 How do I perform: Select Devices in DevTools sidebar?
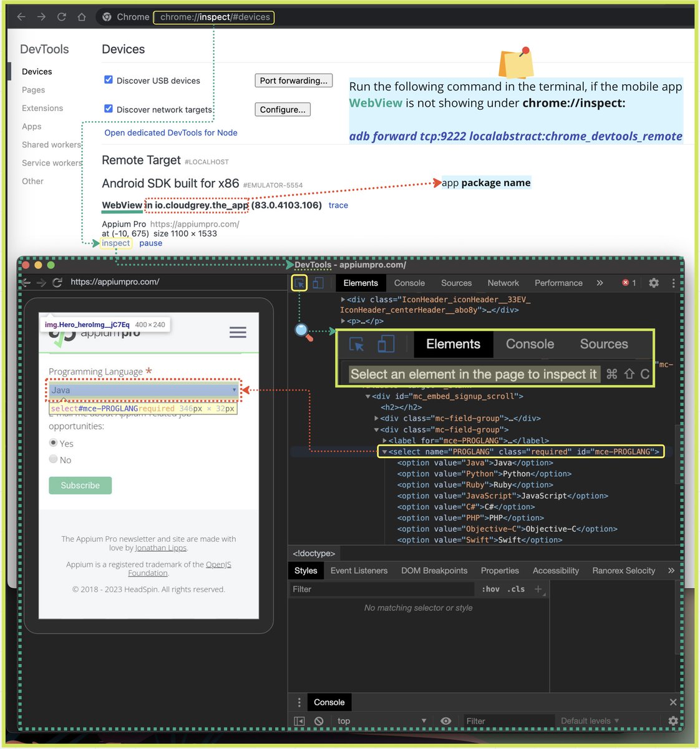coord(37,72)
